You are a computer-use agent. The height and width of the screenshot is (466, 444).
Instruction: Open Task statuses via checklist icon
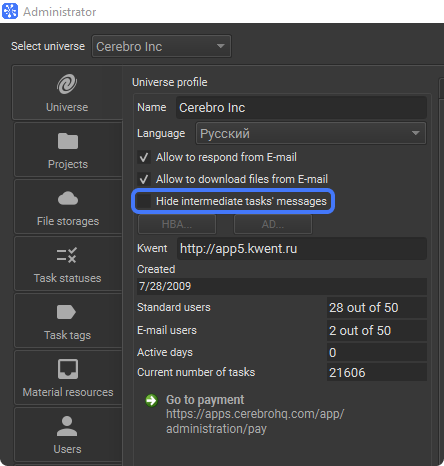point(67,255)
